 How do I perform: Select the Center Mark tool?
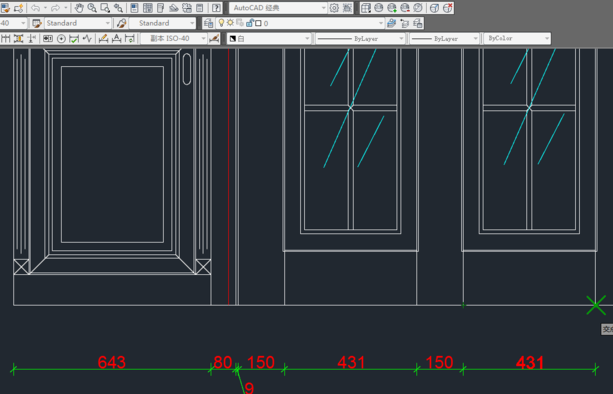click(61, 39)
